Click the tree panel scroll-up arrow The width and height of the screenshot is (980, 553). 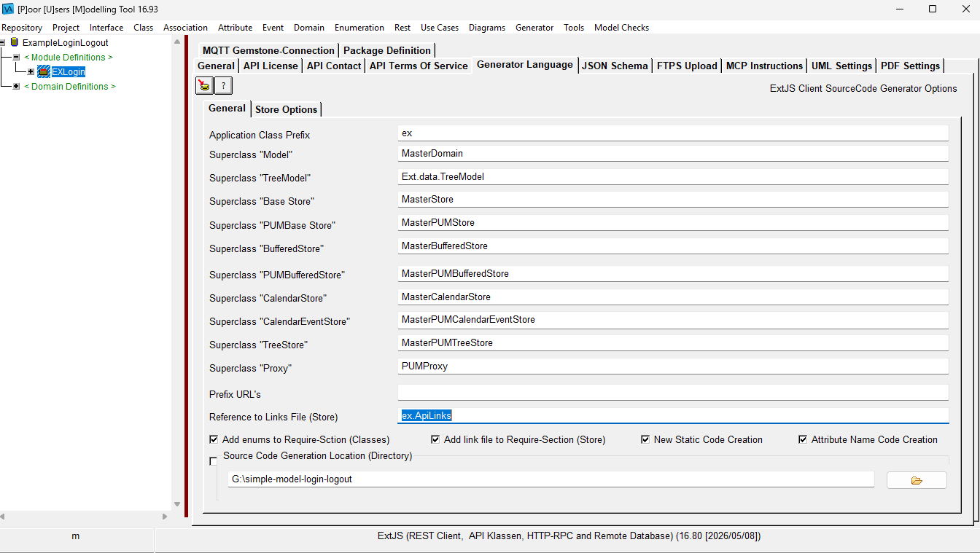coord(176,42)
